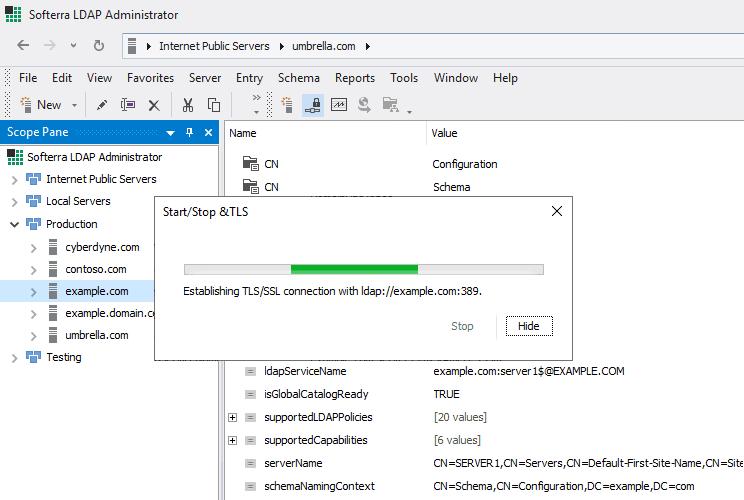The height and width of the screenshot is (500, 744).
Task: Click the Testing group icon
Action: click(x=33, y=357)
